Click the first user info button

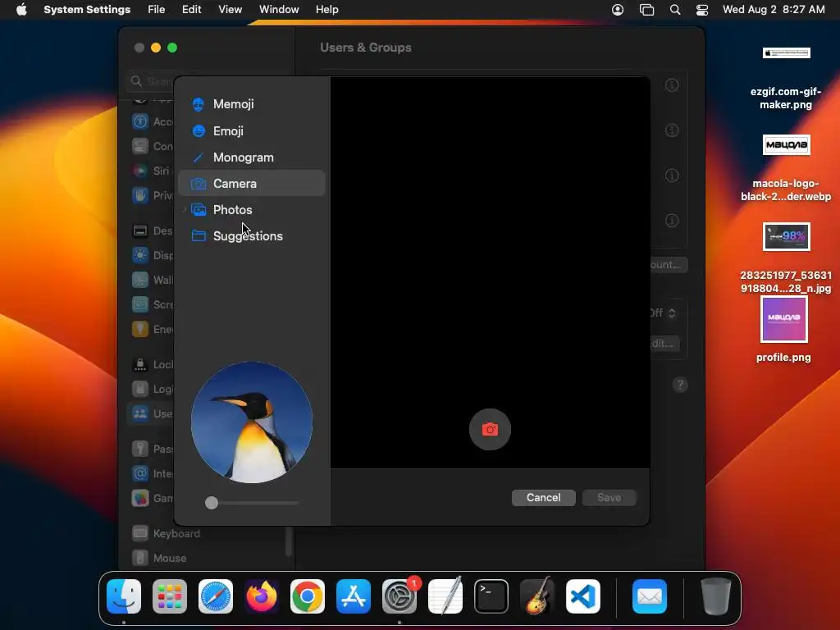pos(672,85)
